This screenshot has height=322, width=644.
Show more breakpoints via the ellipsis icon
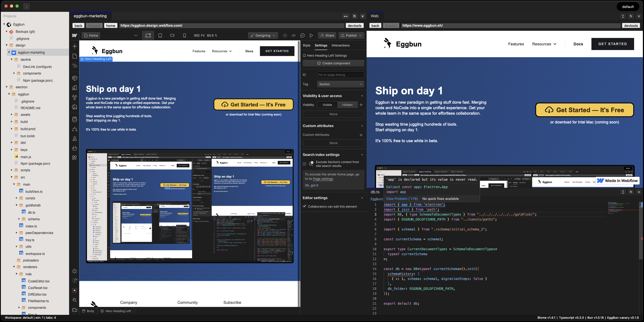tap(136, 35)
